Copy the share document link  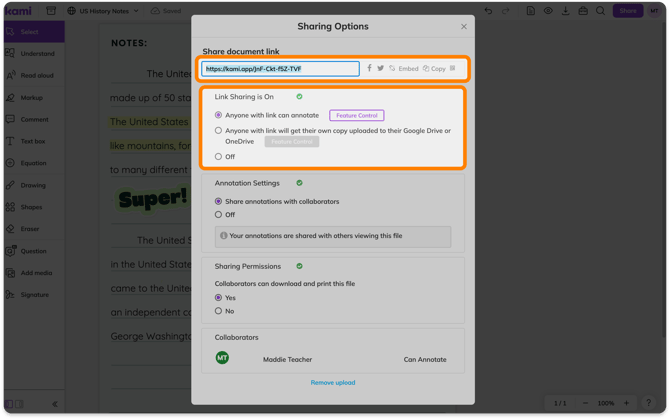pyautogui.click(x=434, y=68)
